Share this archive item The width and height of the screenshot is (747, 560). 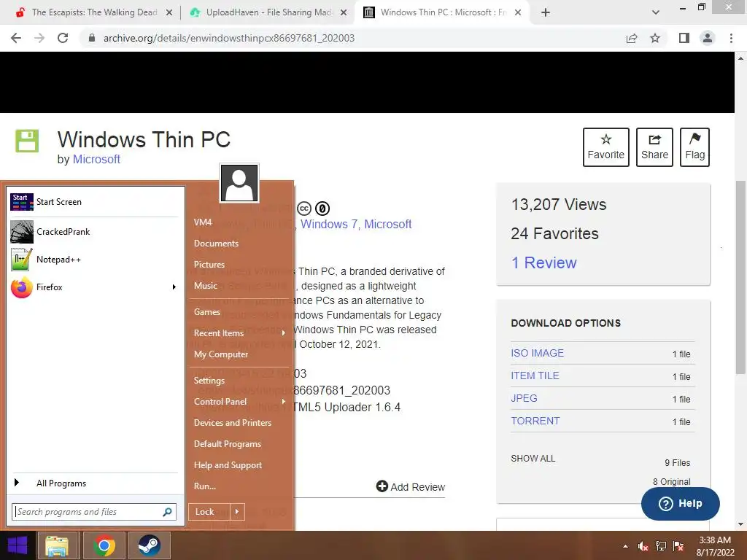(x=654, y=147)
